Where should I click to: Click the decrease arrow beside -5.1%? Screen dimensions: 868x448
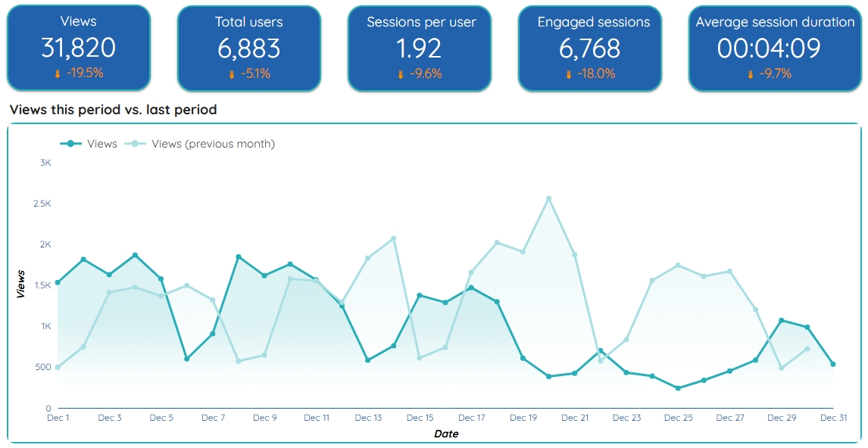coord(232,74)
